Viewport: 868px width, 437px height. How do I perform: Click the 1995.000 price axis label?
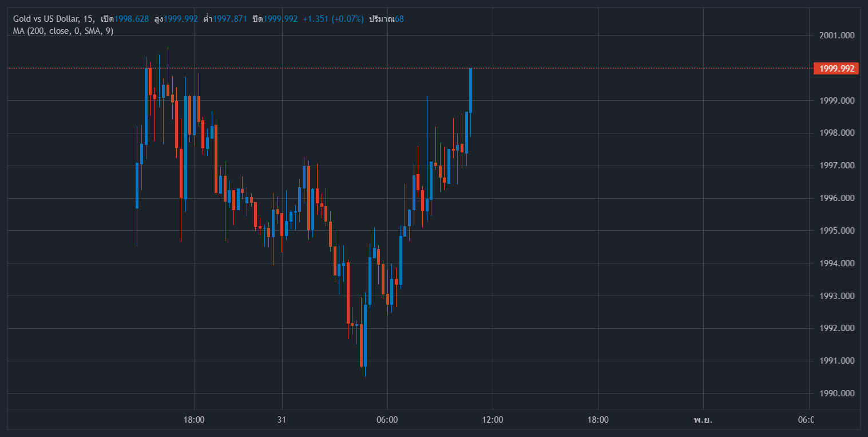click(x=837, y=231)
